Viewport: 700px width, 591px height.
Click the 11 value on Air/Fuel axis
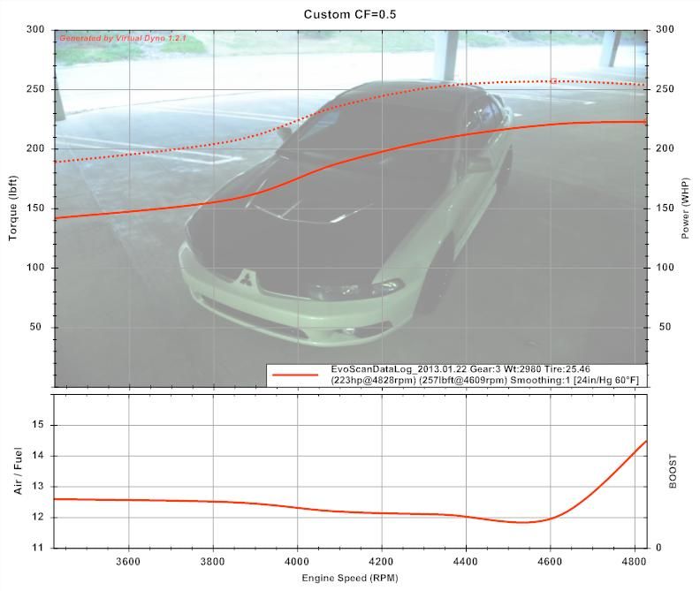coord(38,548)
